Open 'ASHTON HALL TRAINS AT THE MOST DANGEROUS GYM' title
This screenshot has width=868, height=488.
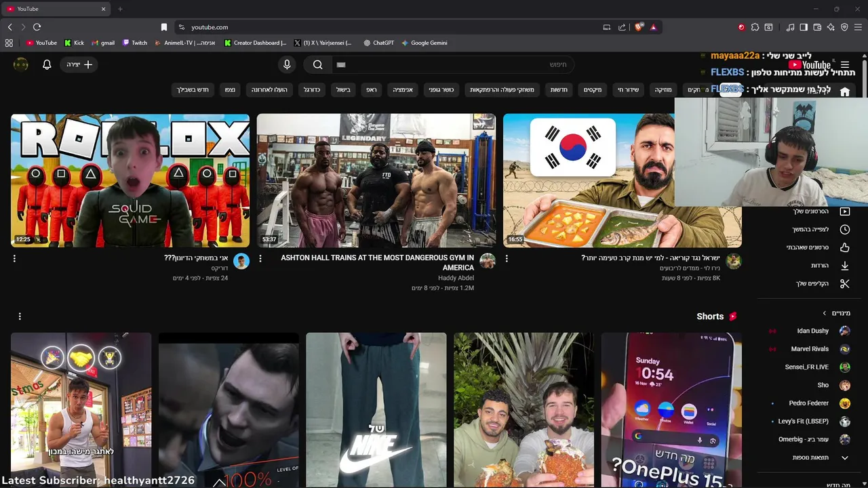(x=378, y=262)
